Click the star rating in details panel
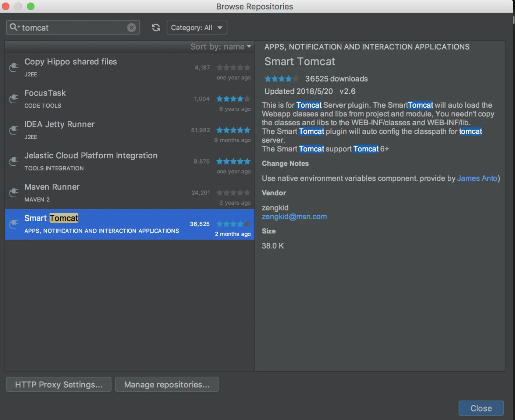Image resolution: width=515 pixels, height=420 pixels. tap(281, 79)
